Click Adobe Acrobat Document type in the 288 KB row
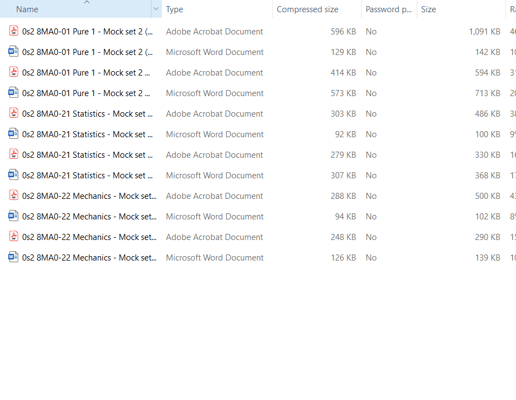 214,196
